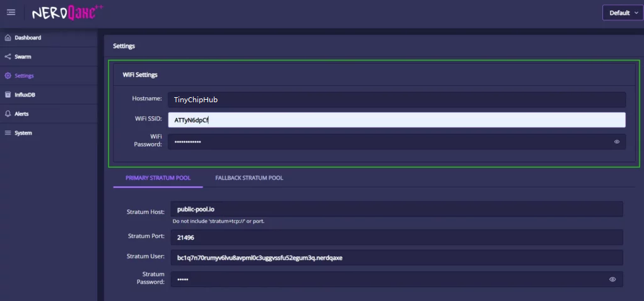Click the NerdQaxe++ logo
The image size is (644, 301).
[67, 12]
